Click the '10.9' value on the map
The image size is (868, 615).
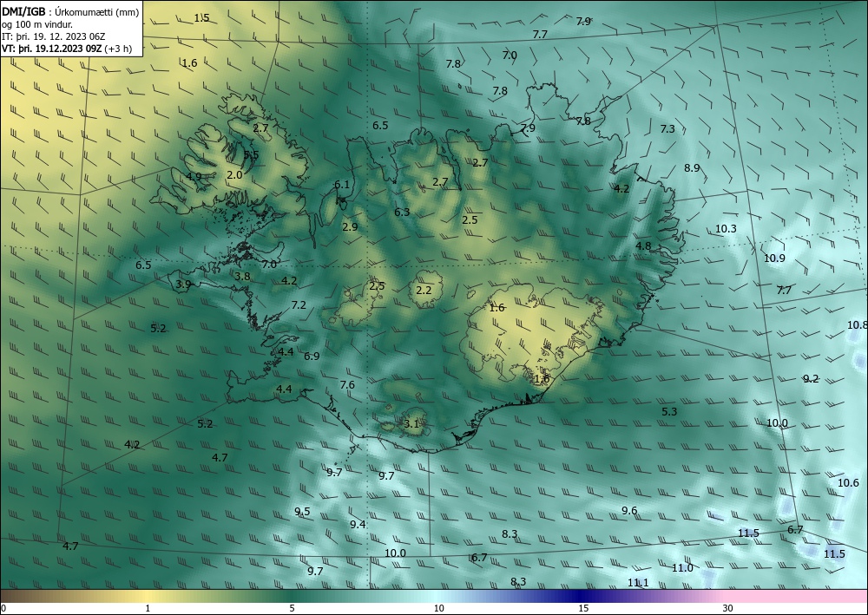click(x=774, y=258)
